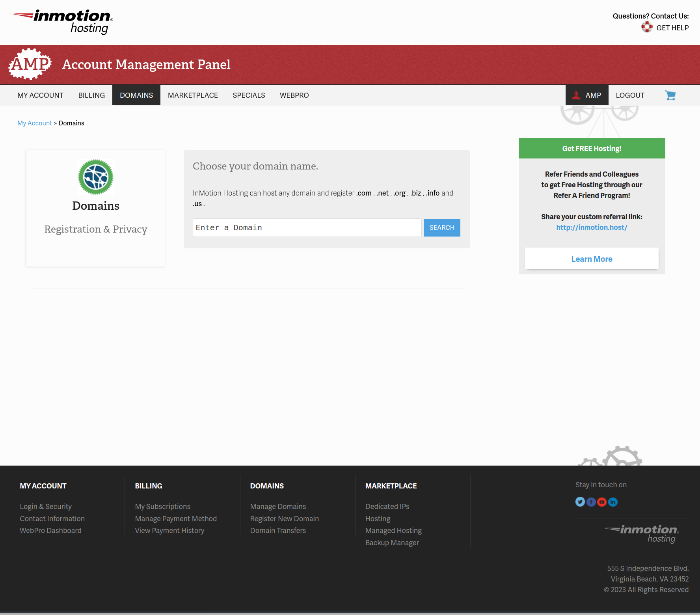Open the LinkedIn social icon
Image resolution: width=700 pixels, height=615 pixels.
point(613,502)
